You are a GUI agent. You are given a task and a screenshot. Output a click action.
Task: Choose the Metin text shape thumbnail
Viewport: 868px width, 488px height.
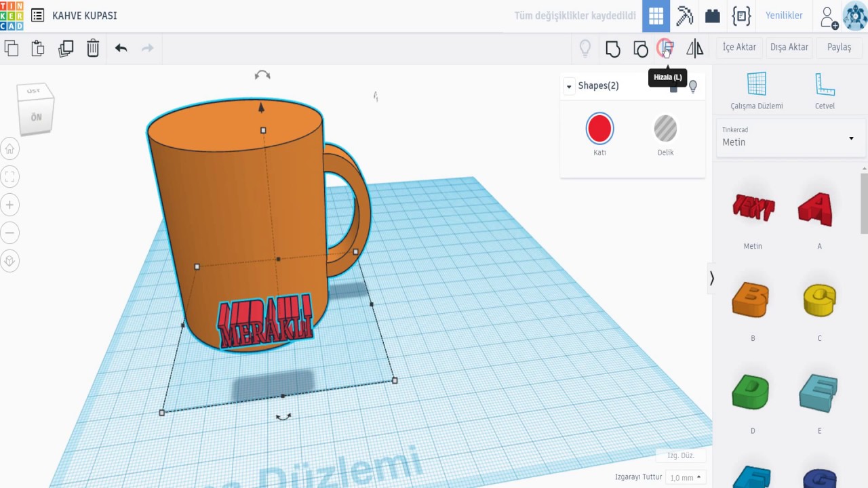click(753, 207)
